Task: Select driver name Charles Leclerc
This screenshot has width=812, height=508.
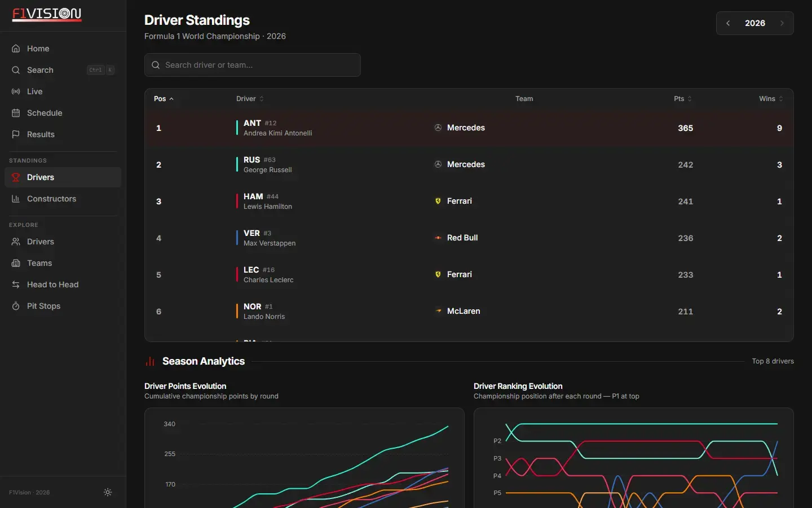Action: (x=268, y=280)
